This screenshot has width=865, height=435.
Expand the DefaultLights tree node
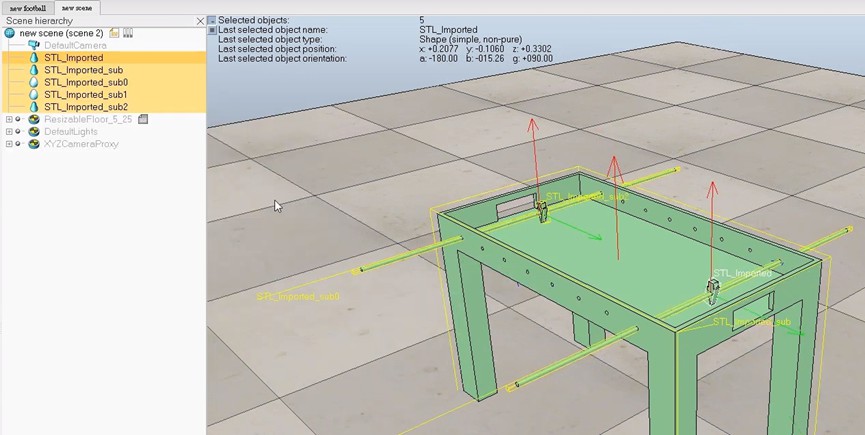(x=9, y=132)
